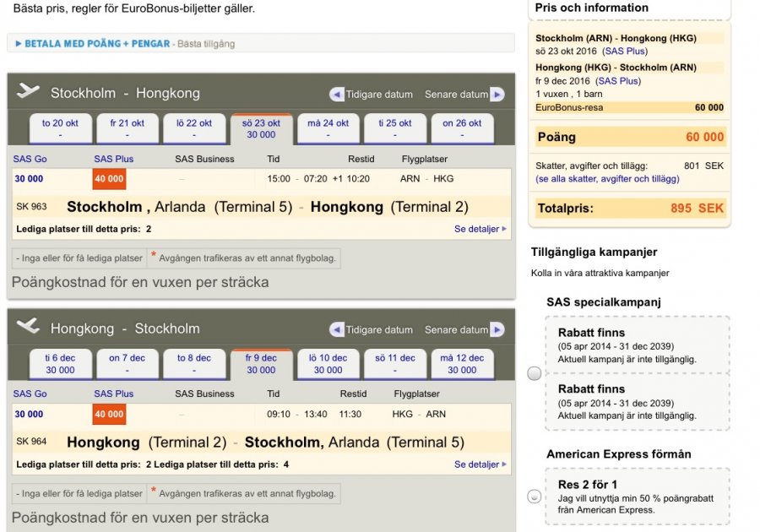The width and height of the screenshot is (760, 532).
Task: Select SAS Go 30 000 return price
Action: [29, 415]
